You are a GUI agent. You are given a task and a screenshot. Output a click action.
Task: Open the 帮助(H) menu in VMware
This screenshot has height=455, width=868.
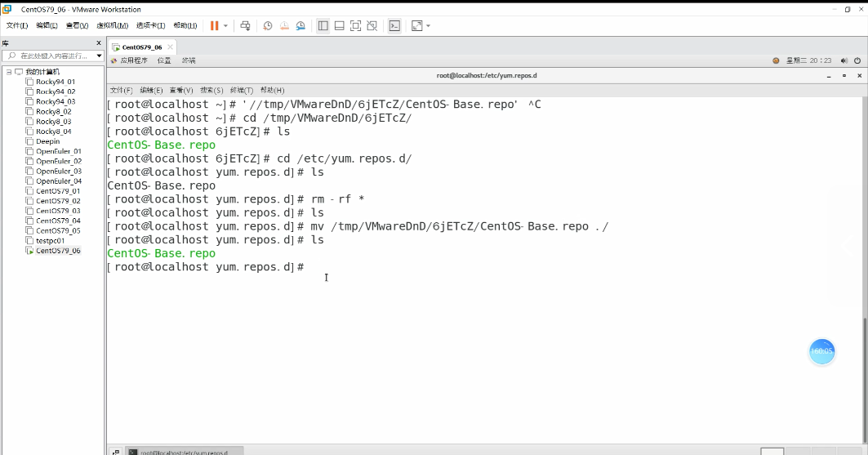(185, 25)
